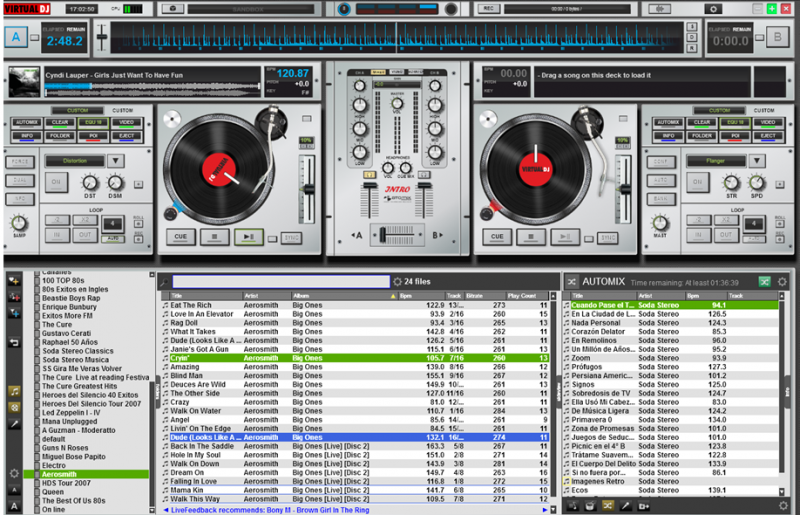Click the mixer's headphones VOL knob
This screenshot has width=800, height=515.
coord(388,168)
